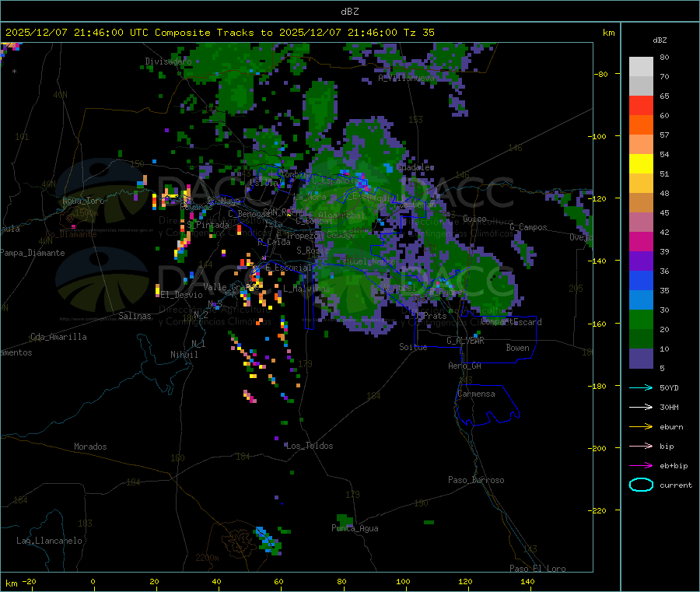
Task: Click the Pampa_Diamante map label
Action: [33, 253]
